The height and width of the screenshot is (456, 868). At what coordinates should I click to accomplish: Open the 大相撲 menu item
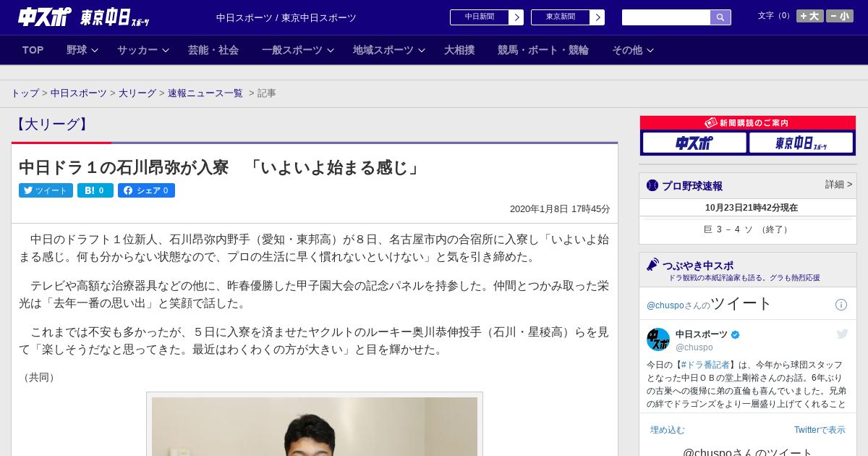coord(459,50)
